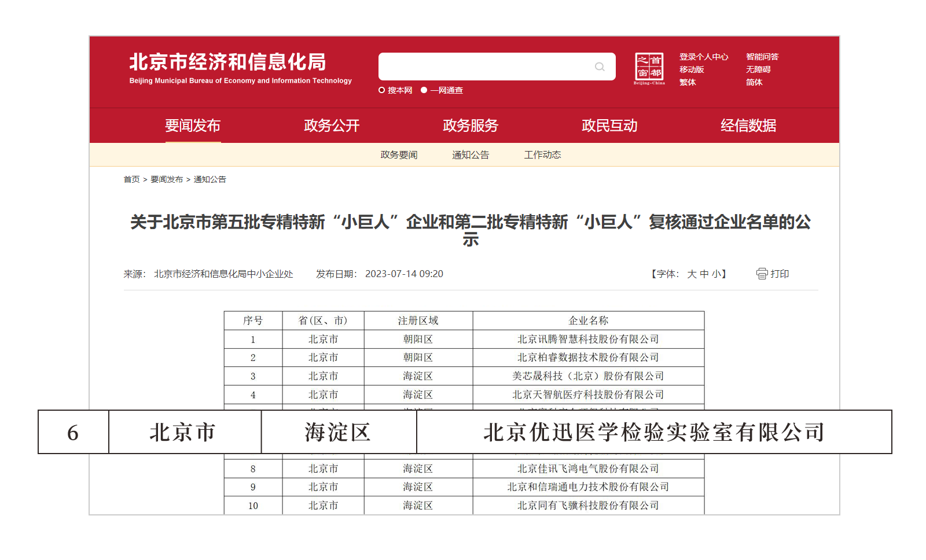This screenshot has height=560, width=926.
Task: Click 朝阳区 in row 2
Action: (418, 358)
